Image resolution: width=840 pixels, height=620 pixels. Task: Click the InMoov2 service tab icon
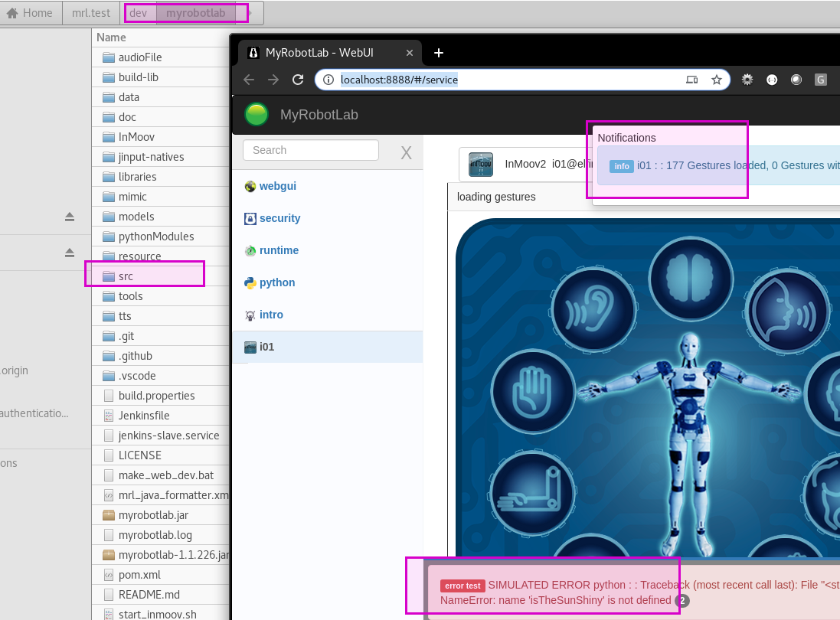pyautogui.click(x=481, y=165)
